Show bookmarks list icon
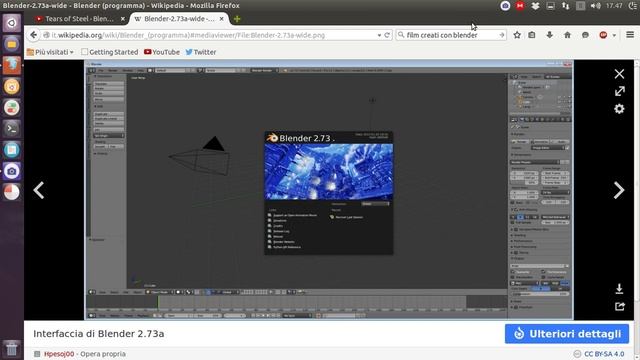 tap(532, 35)
